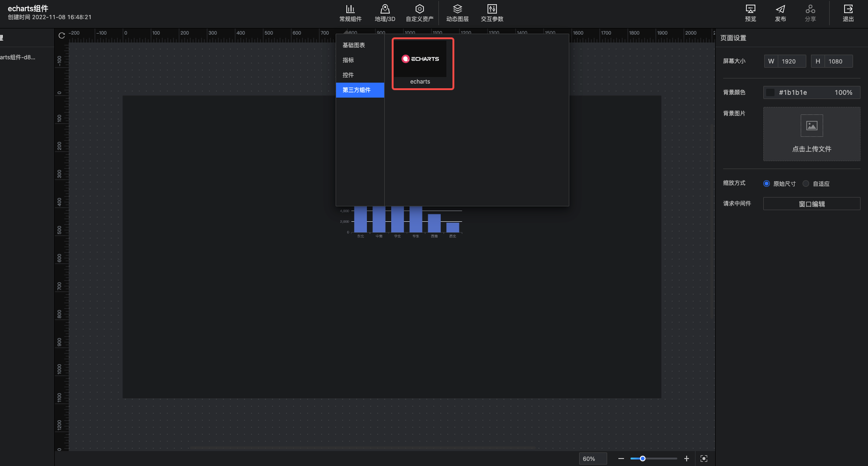Select 基础图表 category
The width and height of the screenshot is (868, 466).
(x=354, y=45)
